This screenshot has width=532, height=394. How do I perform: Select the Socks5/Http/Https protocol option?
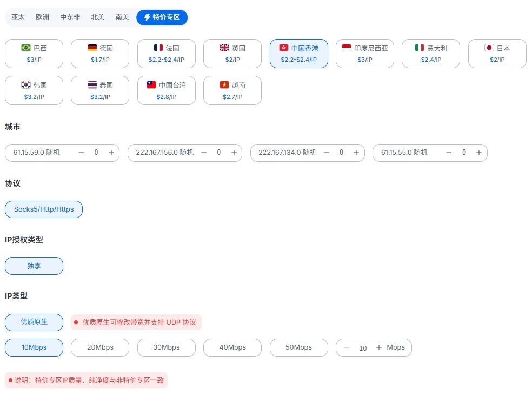44,209
